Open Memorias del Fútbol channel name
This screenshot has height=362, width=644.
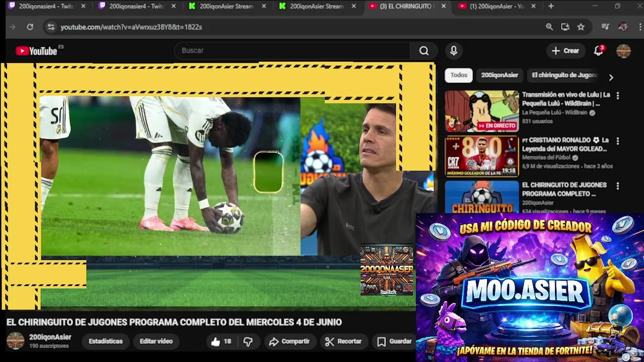(x=546, y=157)
